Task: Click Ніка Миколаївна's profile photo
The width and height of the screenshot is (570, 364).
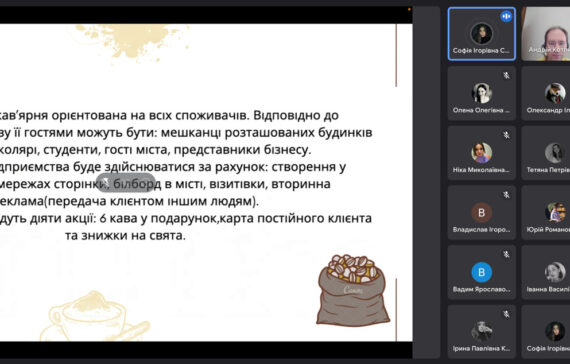Action: [x=482, y=153]
